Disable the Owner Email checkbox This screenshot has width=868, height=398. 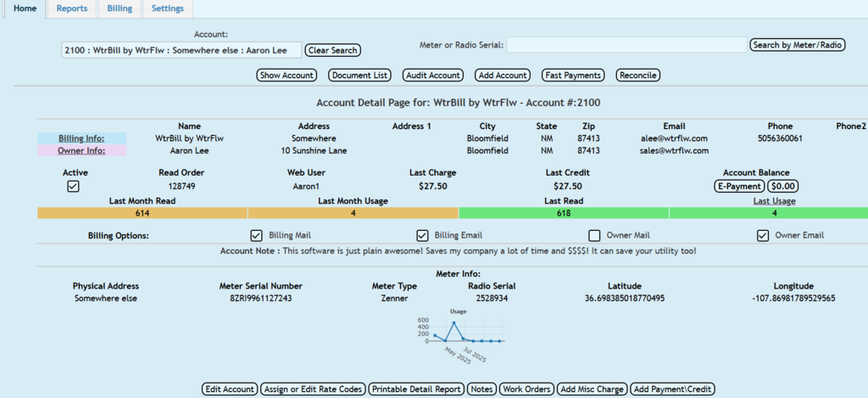click(763, 235)
